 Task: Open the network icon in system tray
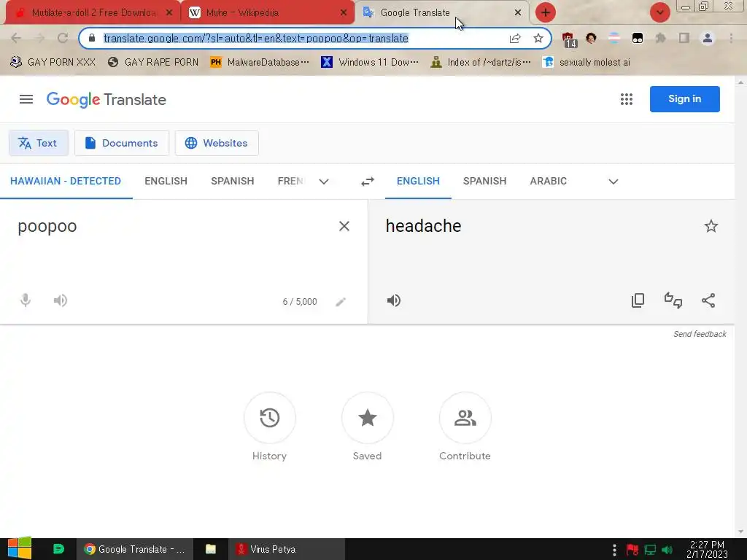(650, 550)
